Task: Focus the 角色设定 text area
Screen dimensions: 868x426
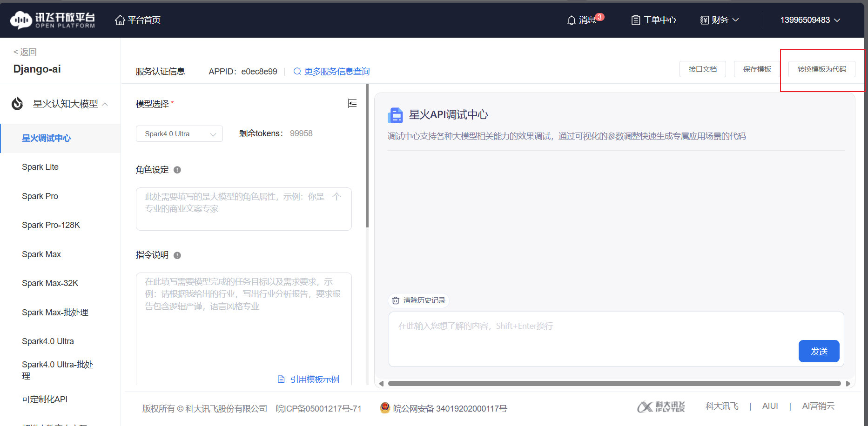Action: point(244,209)
